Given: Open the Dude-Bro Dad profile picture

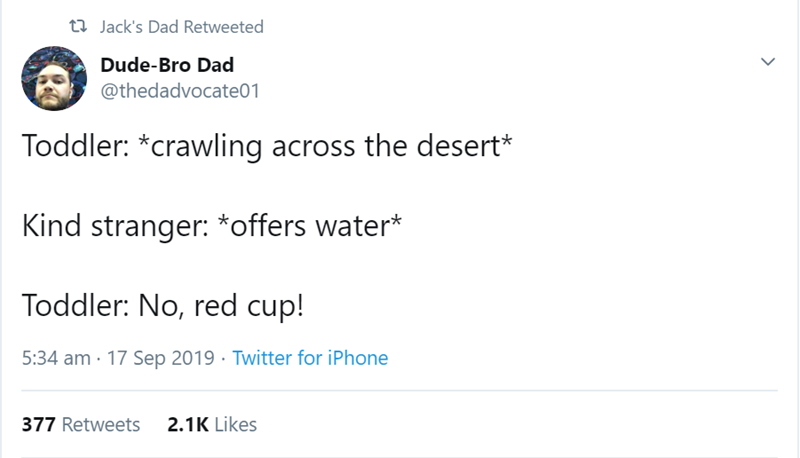Looking at the screenshot, I should (53, 77).
